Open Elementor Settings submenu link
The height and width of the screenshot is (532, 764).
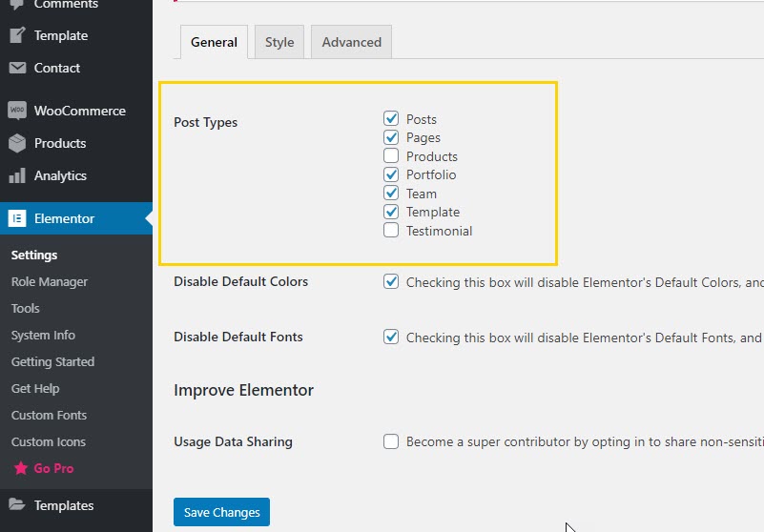tap(34, 255)
